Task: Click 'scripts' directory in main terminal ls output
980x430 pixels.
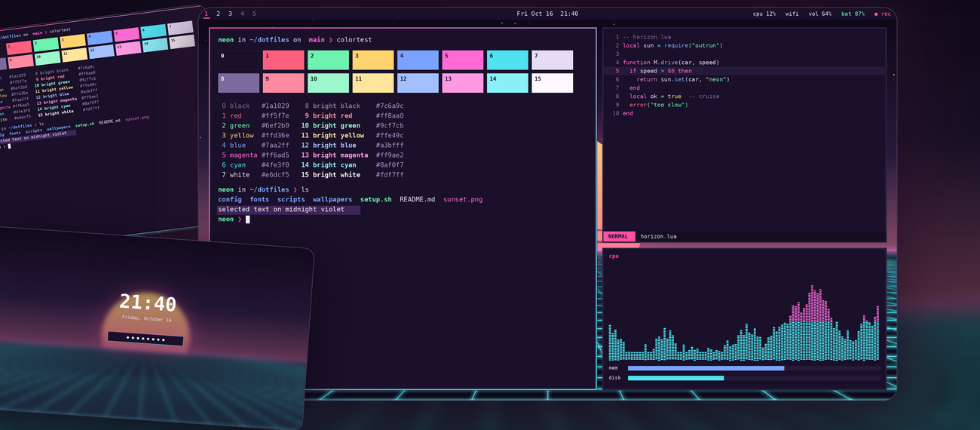Action: (x=291, y=200)
